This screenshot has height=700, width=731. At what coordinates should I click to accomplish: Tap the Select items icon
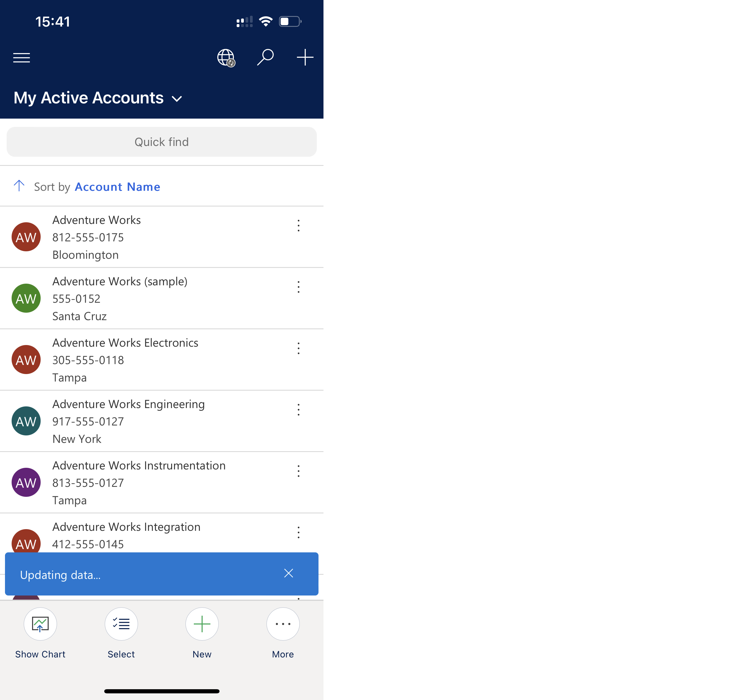pyautogui.click(x=121, y=623)
